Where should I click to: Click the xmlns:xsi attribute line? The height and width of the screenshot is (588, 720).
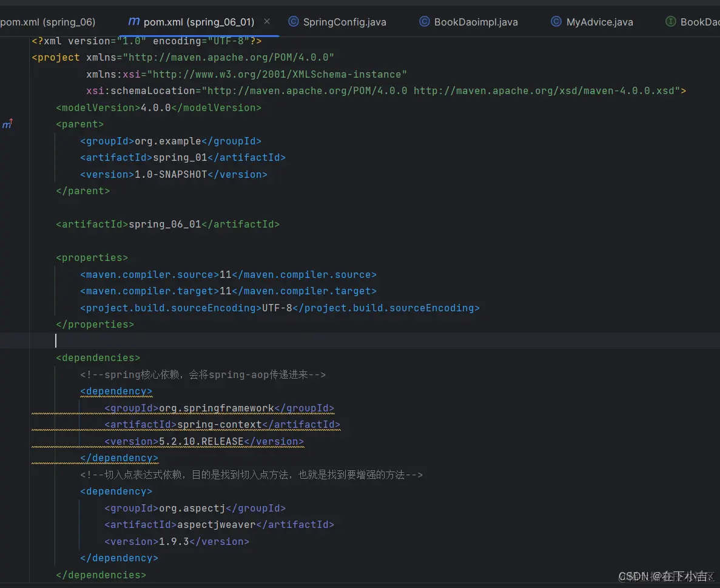pyautogui.click(x=247, y=75)
